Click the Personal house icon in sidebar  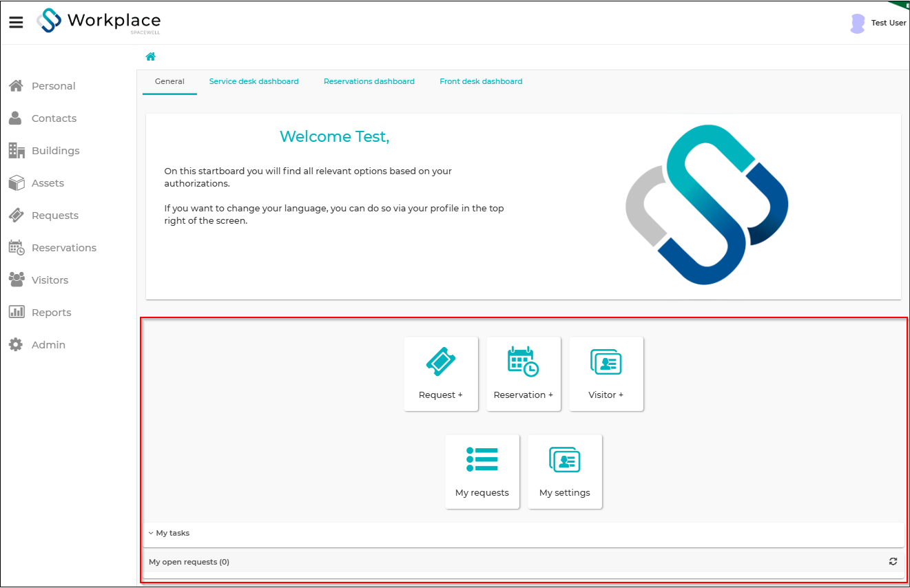coord(16,86)
